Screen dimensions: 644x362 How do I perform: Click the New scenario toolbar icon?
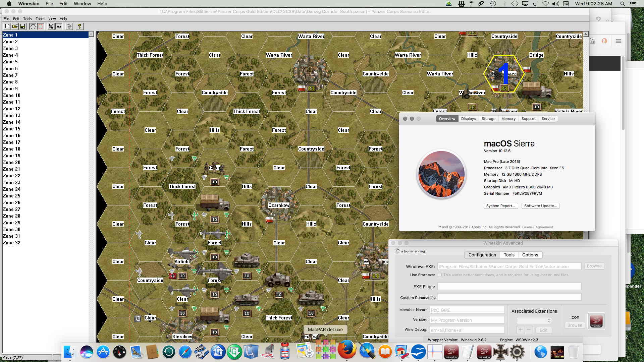tap(7, 26)
